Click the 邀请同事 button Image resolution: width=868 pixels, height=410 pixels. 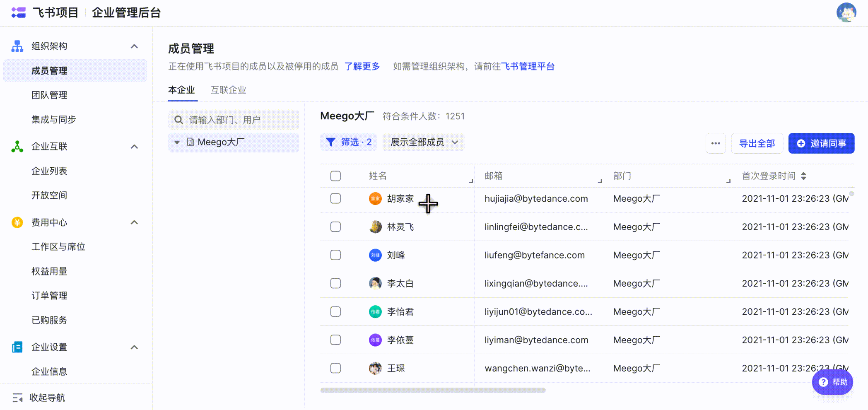tap(821, 143)
